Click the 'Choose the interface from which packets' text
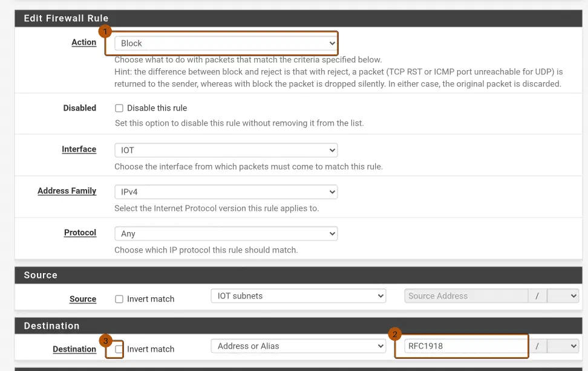The width and height of the screenshot is (588, 371). [248, 167]
